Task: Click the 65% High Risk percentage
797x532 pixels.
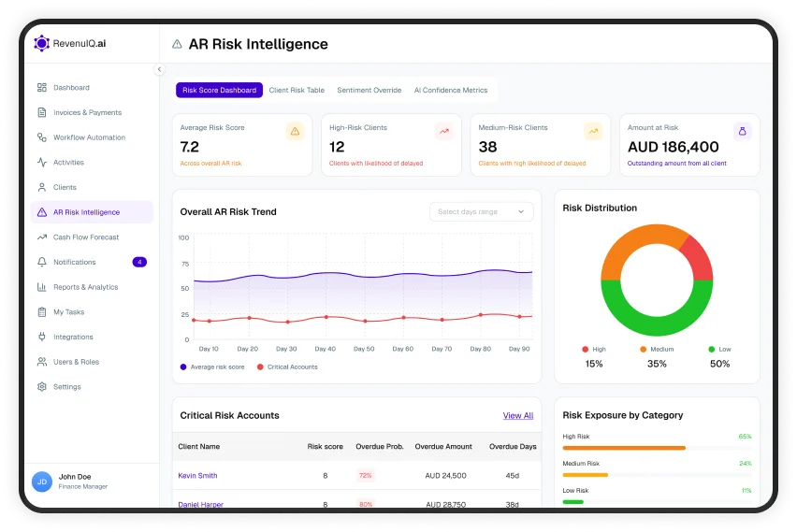Action: click(x=745, y=436)
